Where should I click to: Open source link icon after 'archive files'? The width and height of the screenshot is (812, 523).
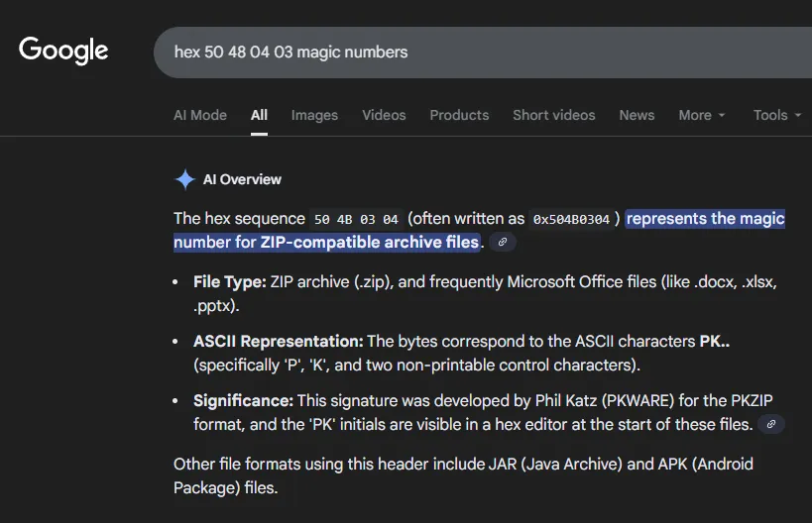(504, 243)
